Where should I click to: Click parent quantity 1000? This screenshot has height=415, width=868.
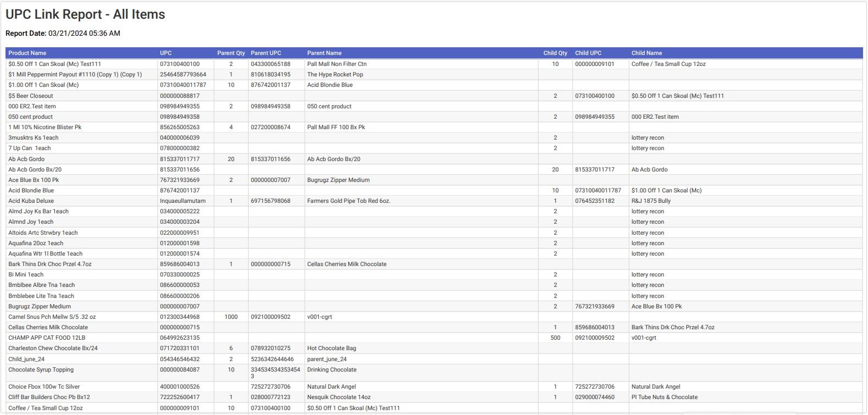[x=231, y=317]
